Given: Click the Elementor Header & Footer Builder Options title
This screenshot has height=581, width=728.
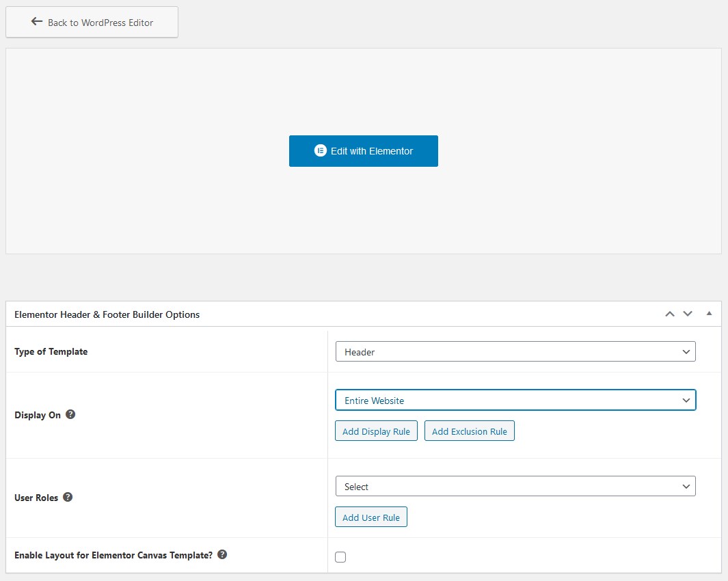Looking at the screenshot, I should click(107, 314).
